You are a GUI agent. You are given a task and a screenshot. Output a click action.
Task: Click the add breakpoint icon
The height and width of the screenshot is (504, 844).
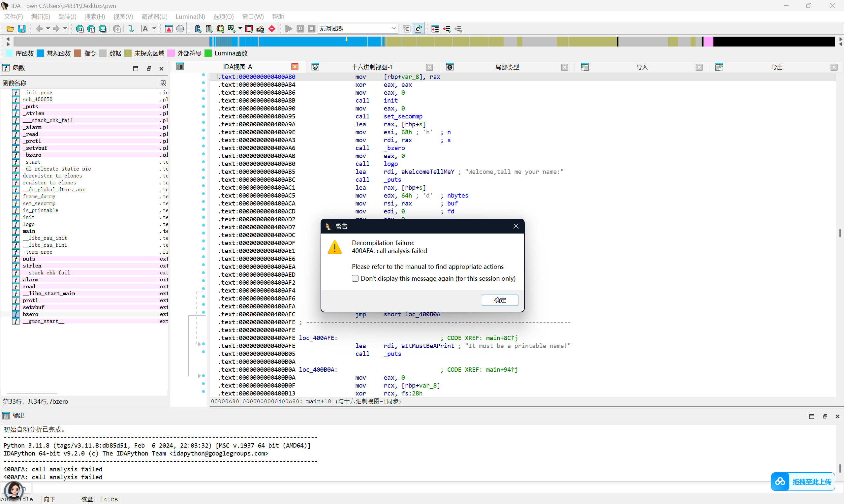[447, 29]
